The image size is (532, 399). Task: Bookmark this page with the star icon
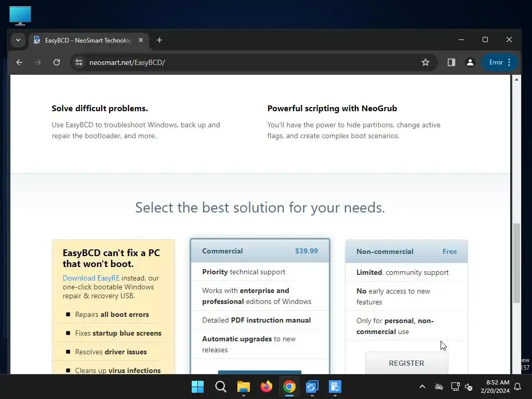[x=425, y=62]
